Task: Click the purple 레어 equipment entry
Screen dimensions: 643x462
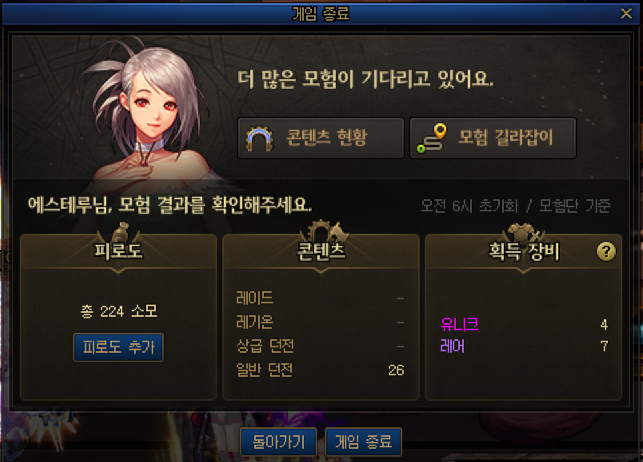Action: [x=452, y=346]
